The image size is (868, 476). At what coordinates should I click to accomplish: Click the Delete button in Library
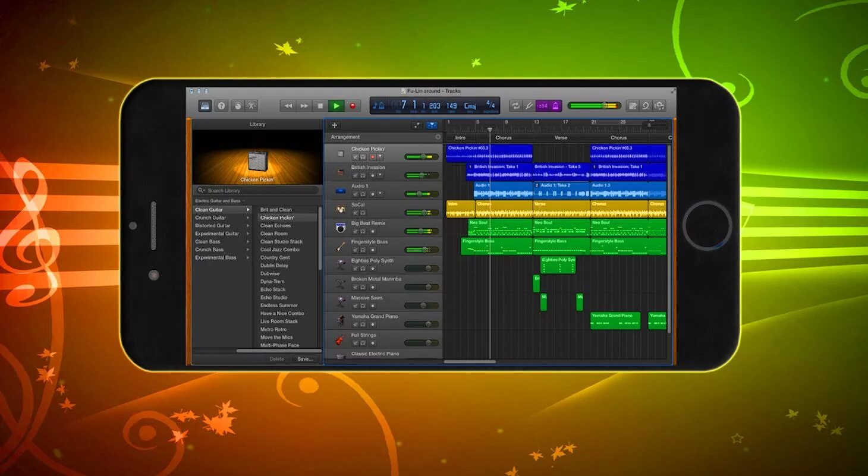(x=277, y=359)
